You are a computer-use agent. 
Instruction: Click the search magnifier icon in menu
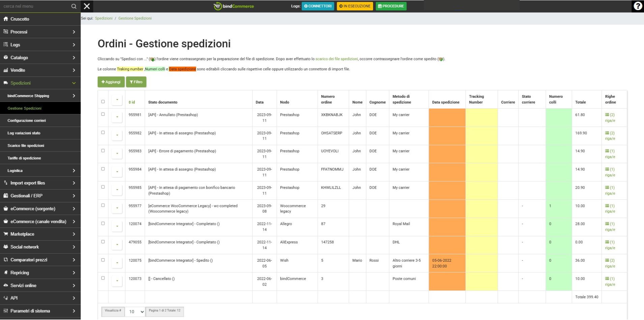(74, 6)
